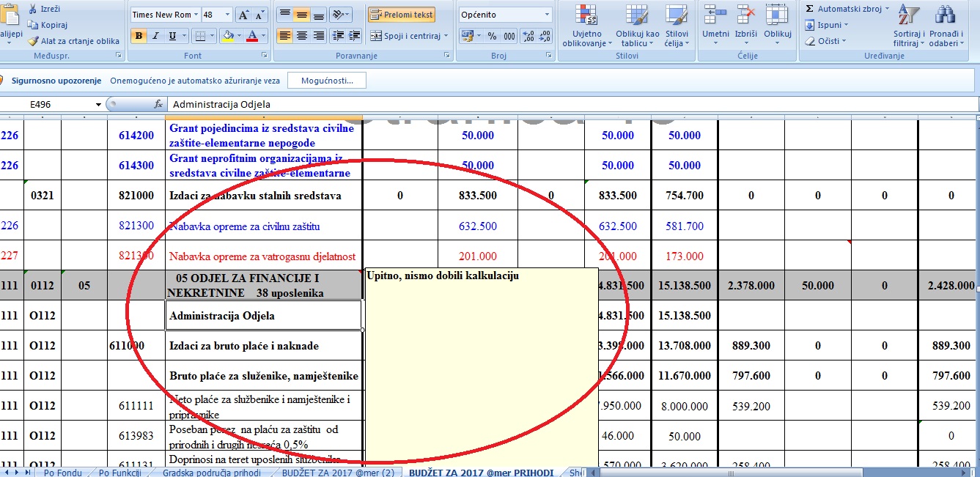Open the Font group dialog launcher
The height and width of the screenshot is (477, 980).
click(263, 56)
